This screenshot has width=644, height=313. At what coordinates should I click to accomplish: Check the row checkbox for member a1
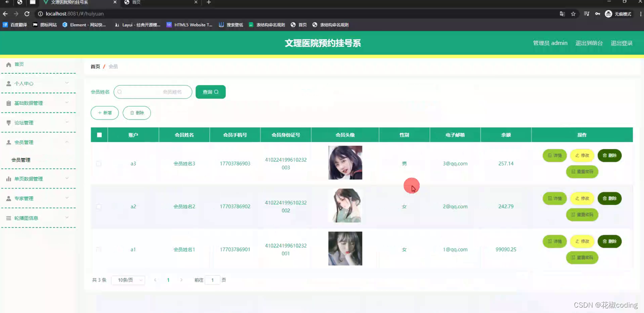point(99,249)
